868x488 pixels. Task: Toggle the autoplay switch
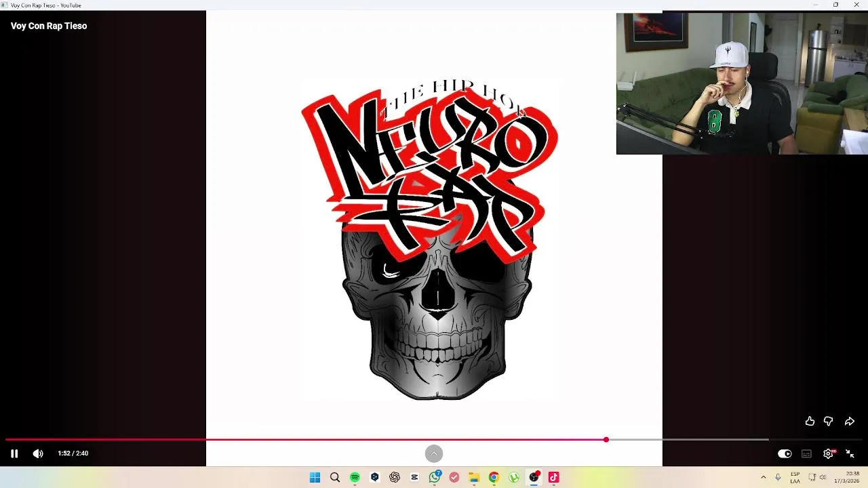pos(785,454)
